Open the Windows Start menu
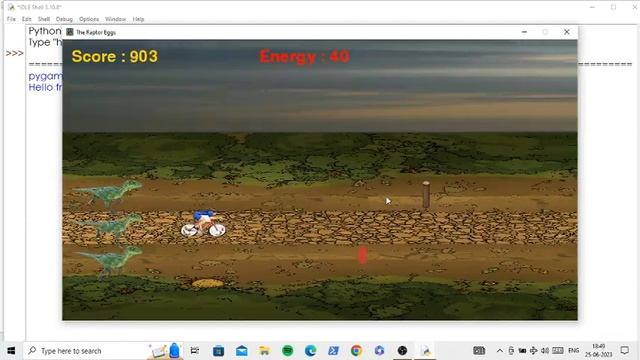This screenshot has width=640, height=360. click(11, 351)
